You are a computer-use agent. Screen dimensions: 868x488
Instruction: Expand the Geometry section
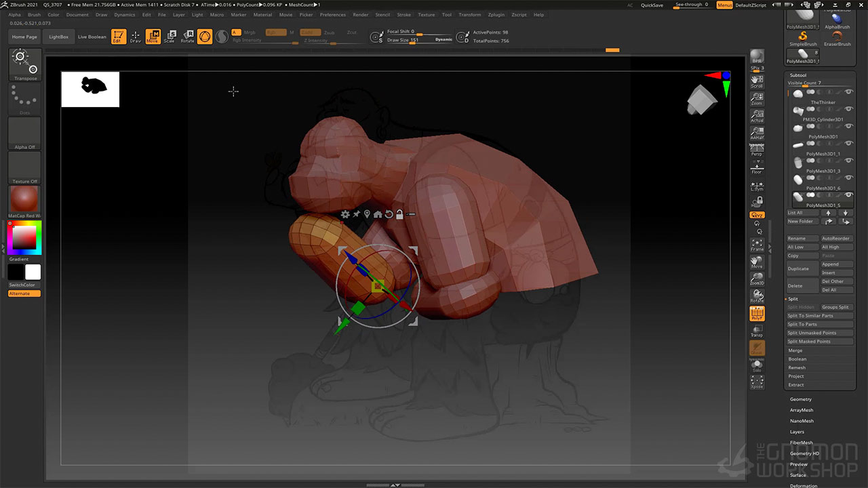point(800,399)
